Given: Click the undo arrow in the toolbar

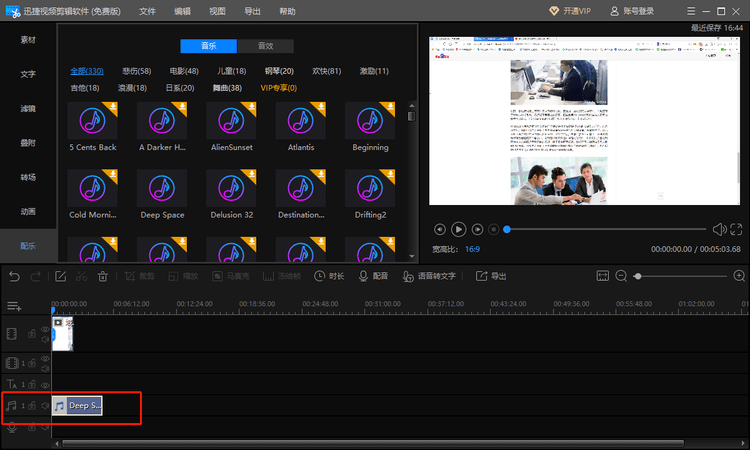Looking at the screenshot, I should tap(14, 276).
